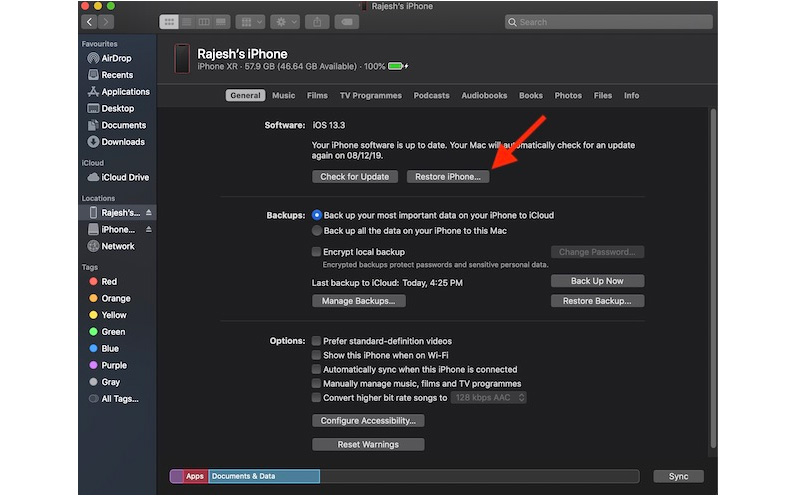
Task: Open Network location in sidebar
Action: 117,246
